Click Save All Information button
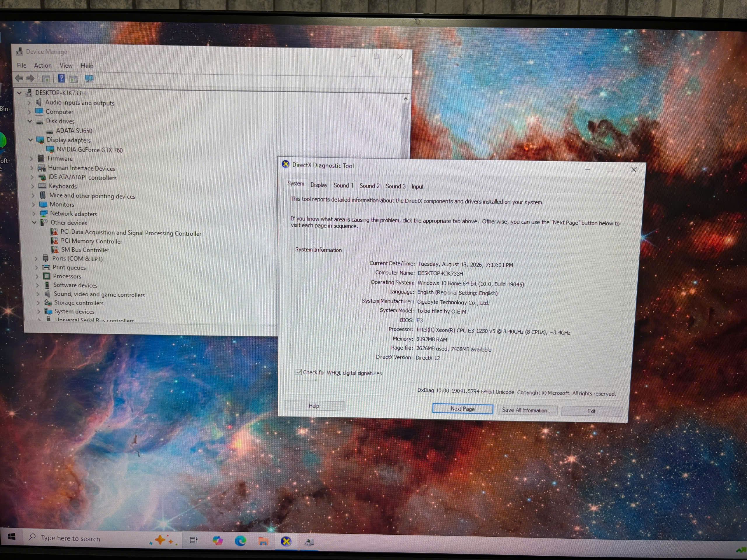Viewport: 747px width, 560px height. (527, 410)
